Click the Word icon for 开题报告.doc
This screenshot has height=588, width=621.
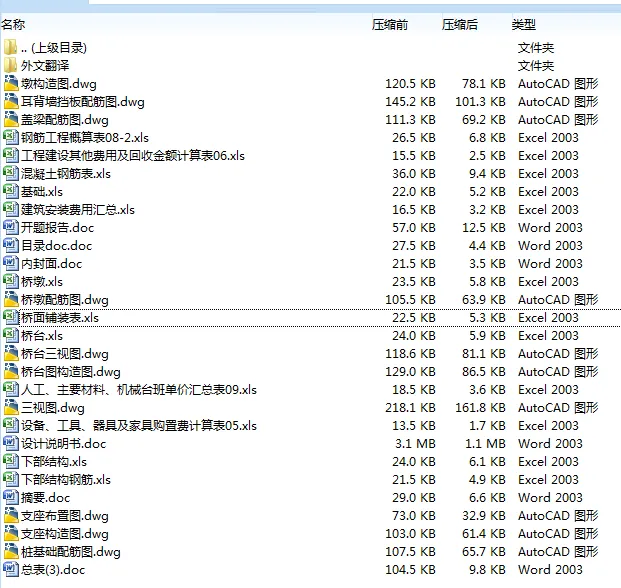(11, 227)
